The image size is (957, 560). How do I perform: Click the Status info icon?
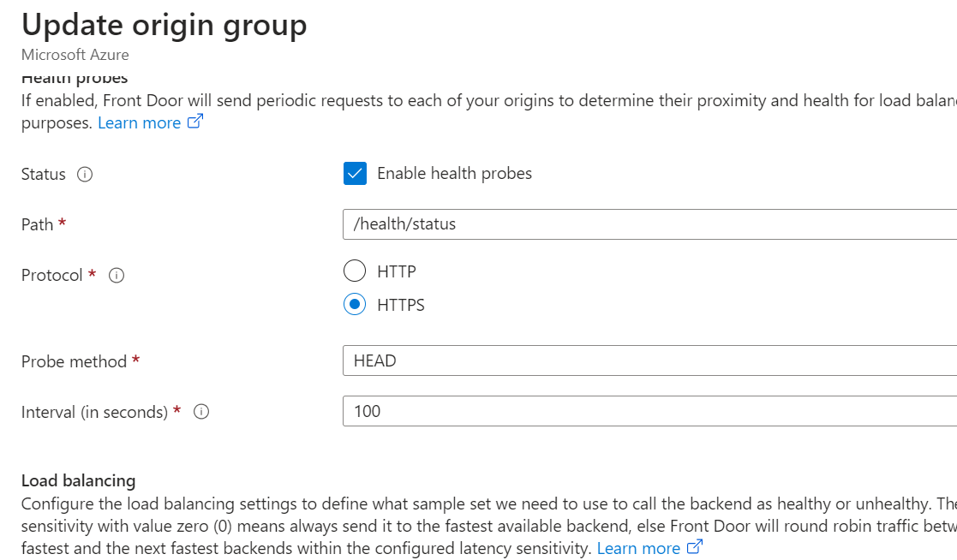coord(85,175)
